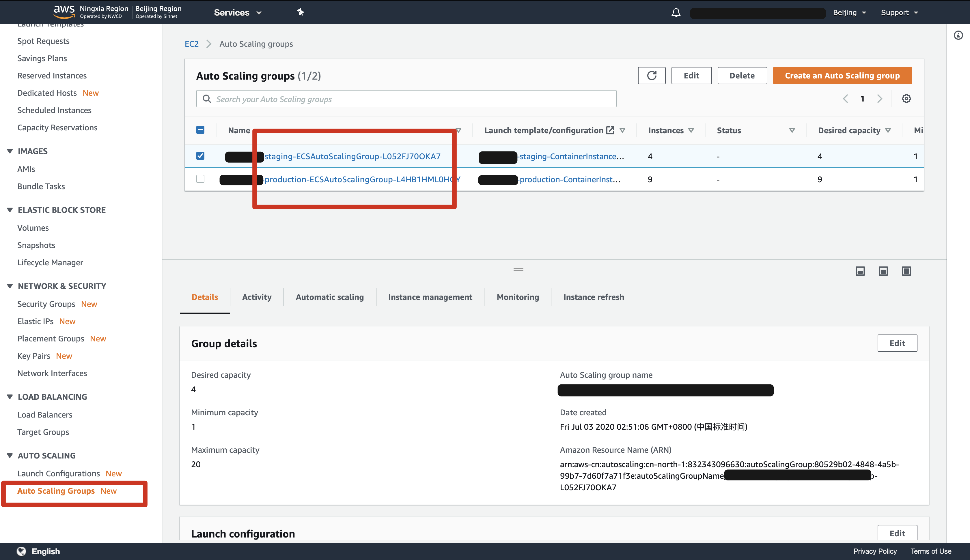Go to next page of results
The height and width of the screenshot is (560, 970).
tap(880, 99)
